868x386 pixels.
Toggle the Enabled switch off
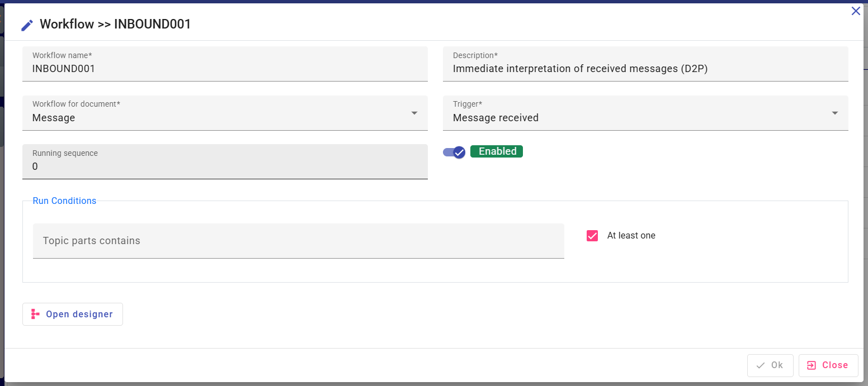click(x=455, y=152)
